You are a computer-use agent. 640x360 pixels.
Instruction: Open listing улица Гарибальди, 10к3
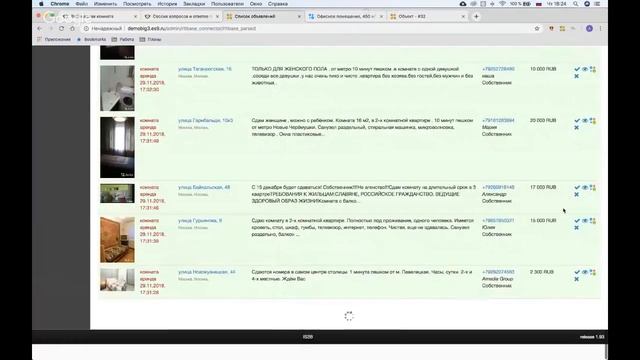[206, 120]
